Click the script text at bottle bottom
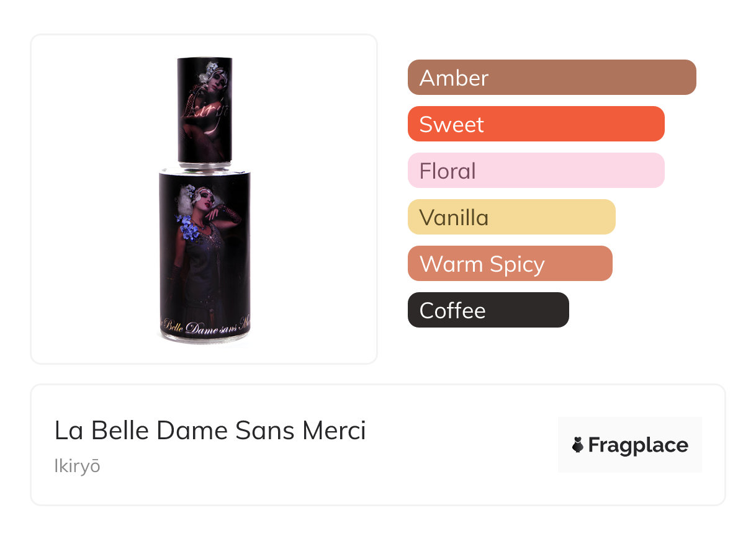756x536 pixels. pos(205,327)
